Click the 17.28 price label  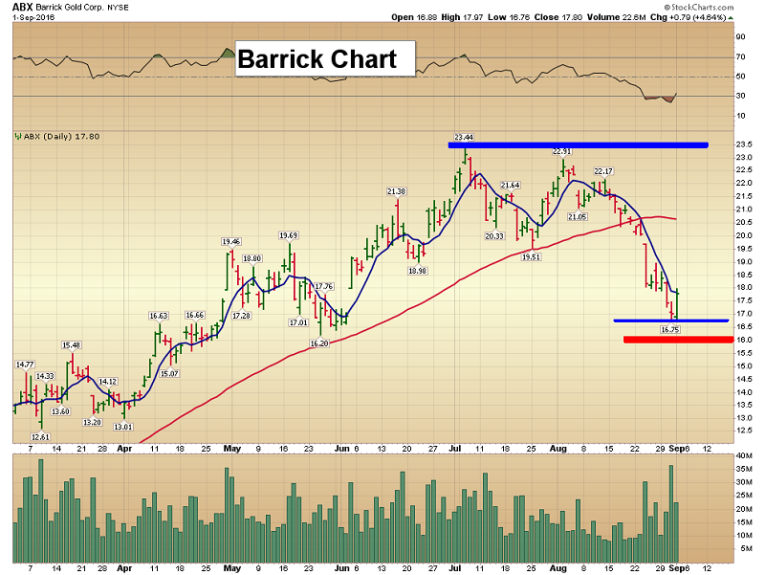coord(242,316)
